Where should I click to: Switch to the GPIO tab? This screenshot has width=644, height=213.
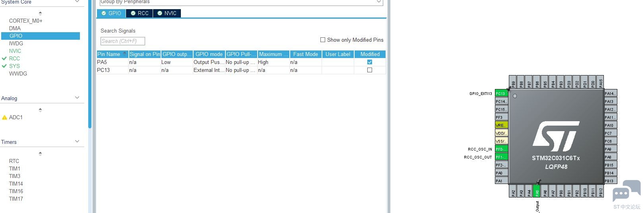pyautogui.click(x=111, y=13)
